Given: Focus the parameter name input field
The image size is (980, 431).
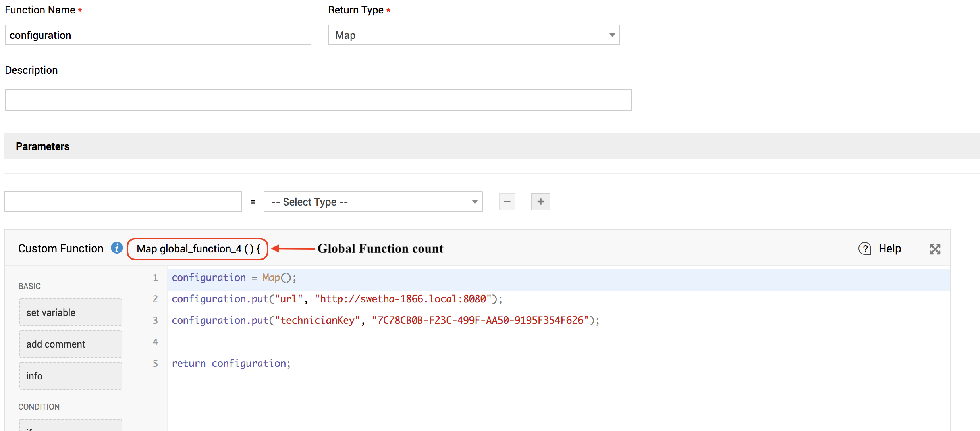Looking at the screenshot, I should (x=123, y=202).
